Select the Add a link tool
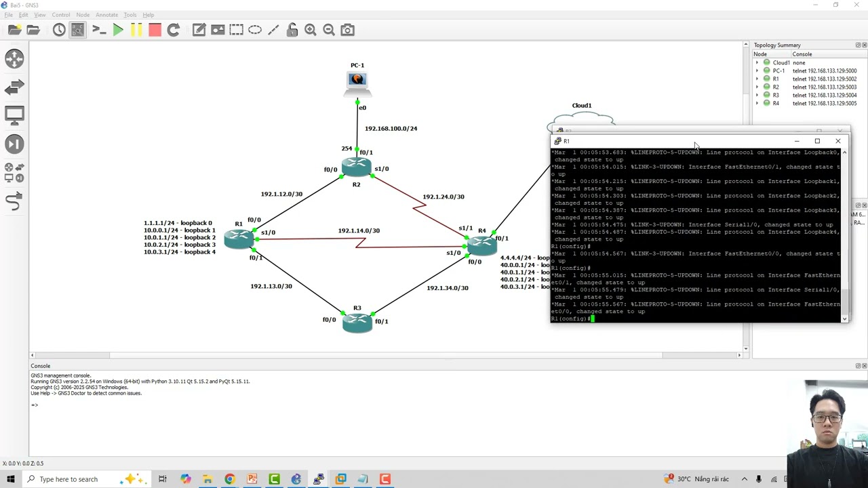The width and height of the screenshot is (868, 488). click(14, 201)
